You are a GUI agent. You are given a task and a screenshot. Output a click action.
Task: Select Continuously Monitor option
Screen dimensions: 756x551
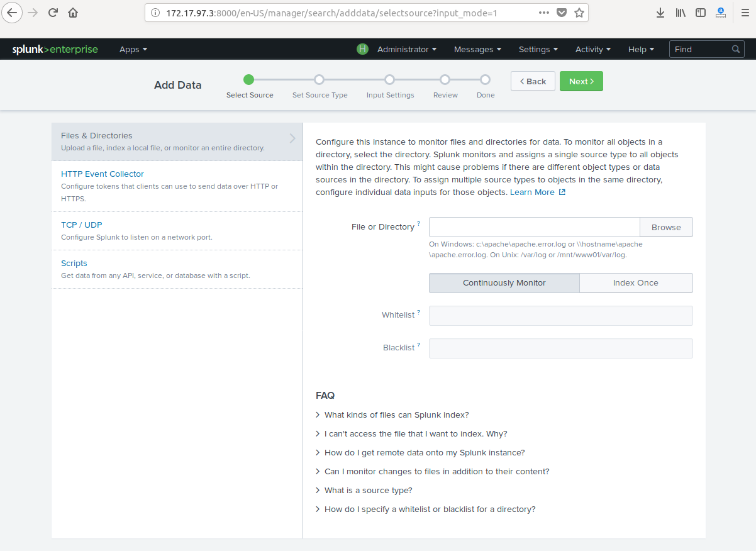(x=504, y=283)
